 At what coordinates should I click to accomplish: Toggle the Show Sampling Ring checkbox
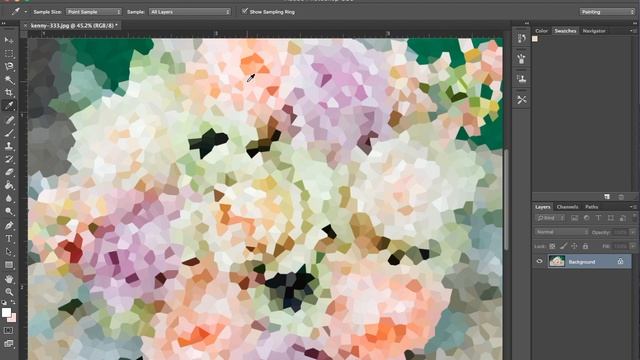244,11
